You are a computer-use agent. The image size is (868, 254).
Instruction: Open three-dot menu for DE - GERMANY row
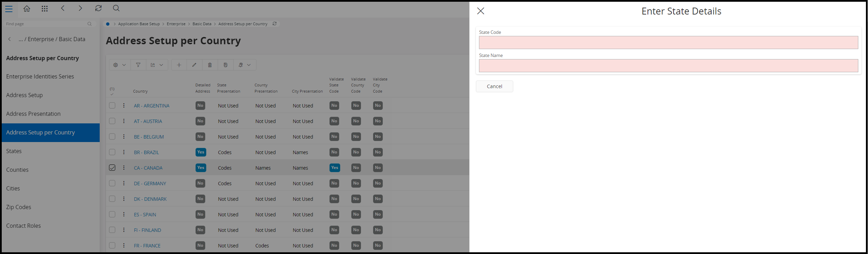(124, 183)
